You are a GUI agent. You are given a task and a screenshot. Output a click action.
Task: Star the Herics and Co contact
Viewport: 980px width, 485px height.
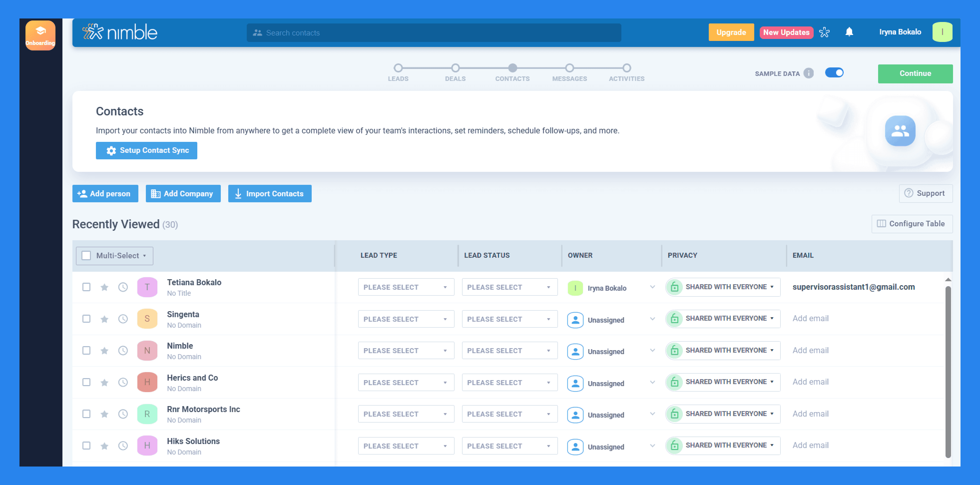[104, 382]
